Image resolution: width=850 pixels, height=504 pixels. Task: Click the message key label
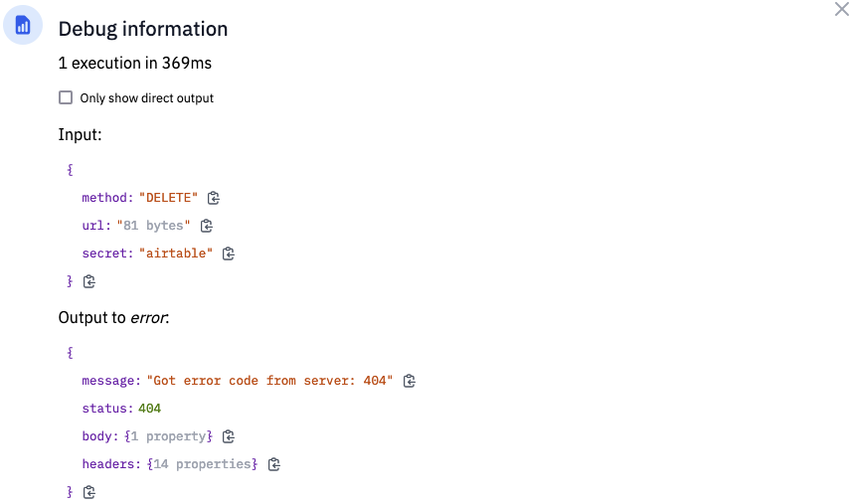pos(111,381)
